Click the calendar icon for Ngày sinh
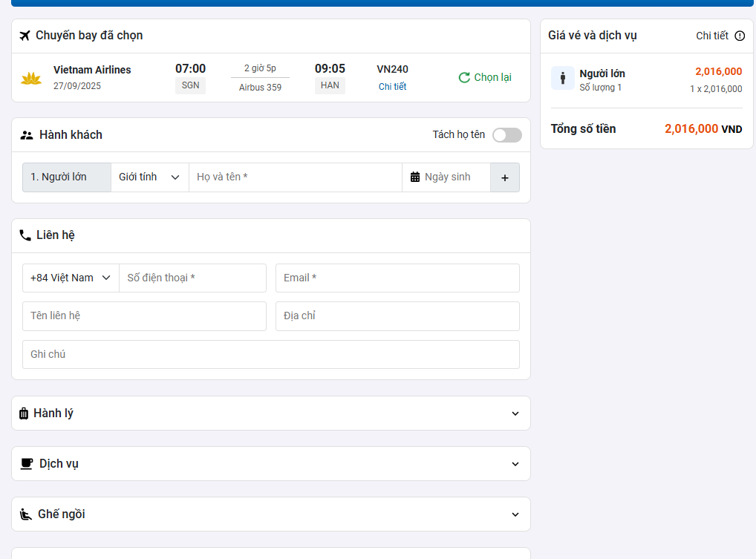756x559 pixels. 415,177
